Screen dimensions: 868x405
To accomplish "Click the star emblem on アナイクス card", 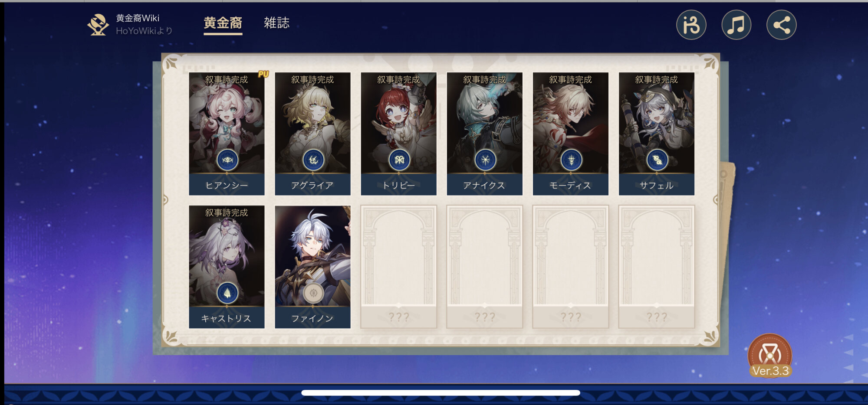I will point(485,160).
